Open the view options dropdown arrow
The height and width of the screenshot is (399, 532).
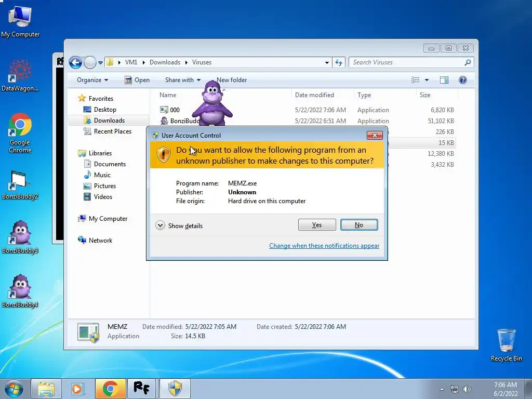427,80
